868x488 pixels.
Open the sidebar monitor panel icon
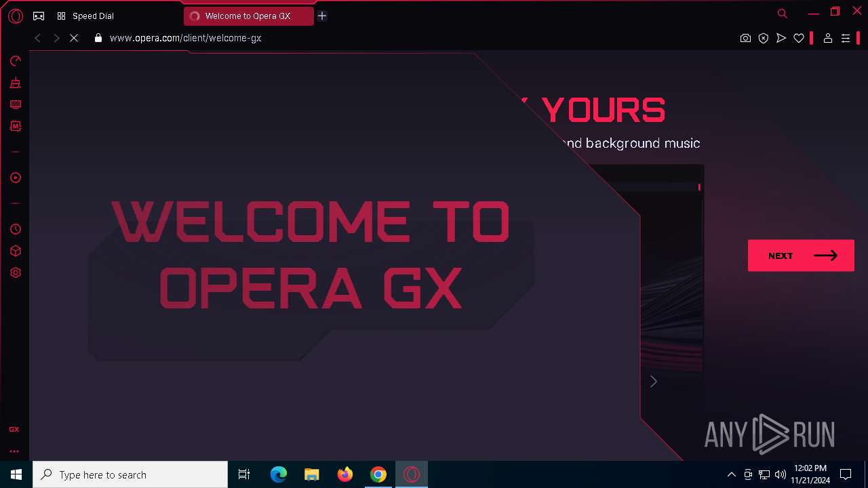(16, 104)
